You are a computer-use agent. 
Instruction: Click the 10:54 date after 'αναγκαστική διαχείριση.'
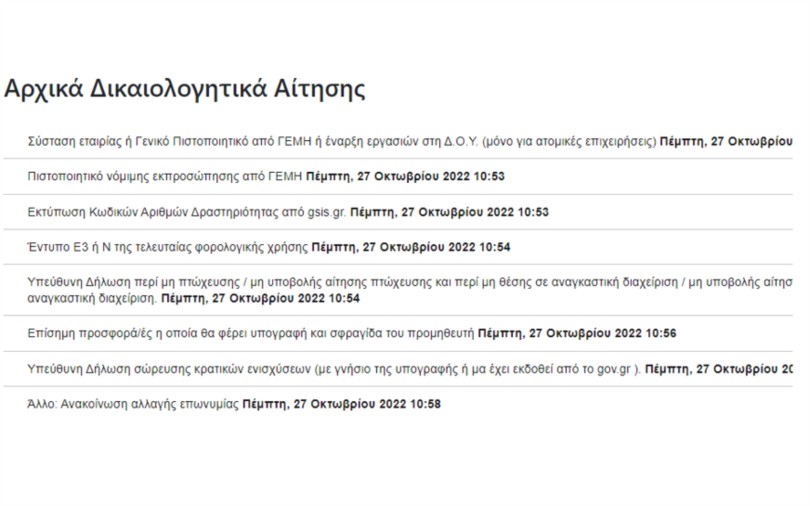click(260, 298)
